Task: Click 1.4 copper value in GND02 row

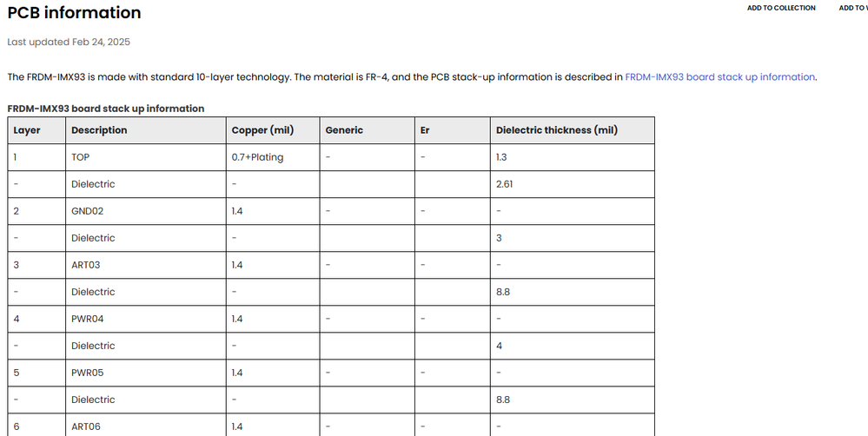Action: click(x=272, y=211)
